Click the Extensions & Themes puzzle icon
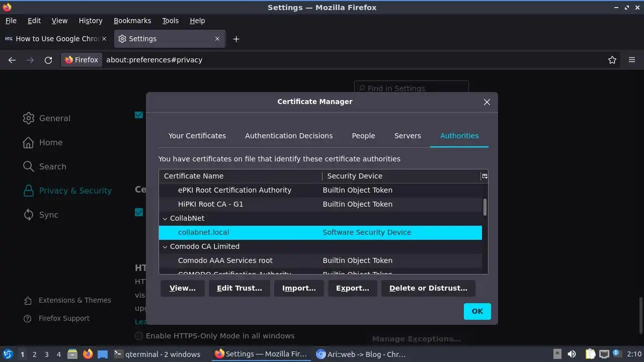Viewport: 644px width, 362px height. [x=28, y=301]
